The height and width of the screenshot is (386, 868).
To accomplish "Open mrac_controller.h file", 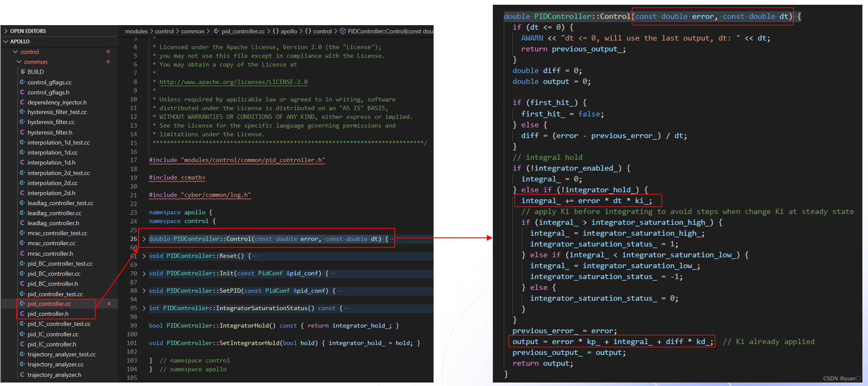I will [50, 253].
